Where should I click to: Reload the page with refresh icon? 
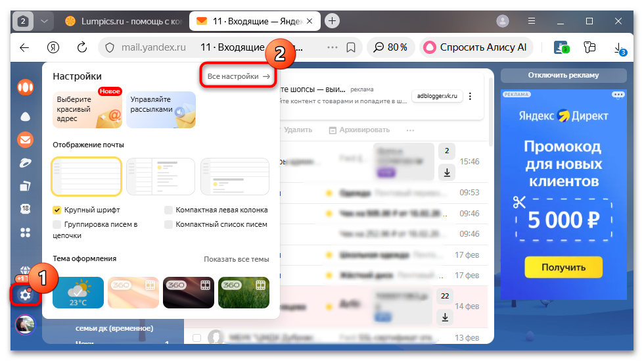coord(82,47)
